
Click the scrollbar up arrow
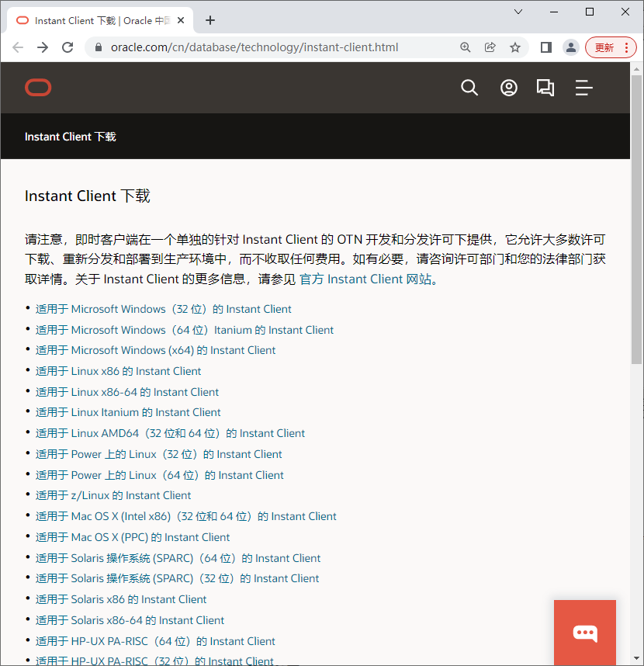coord(636,69)
